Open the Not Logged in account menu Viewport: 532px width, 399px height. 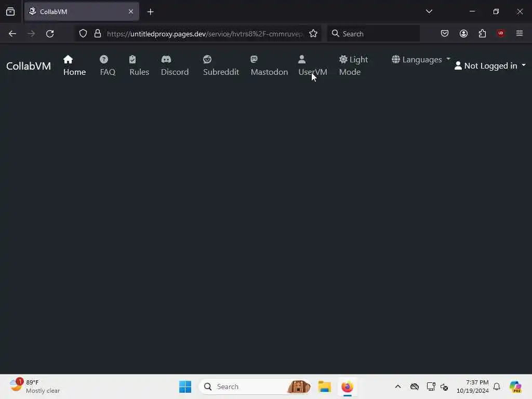[490, 65]
